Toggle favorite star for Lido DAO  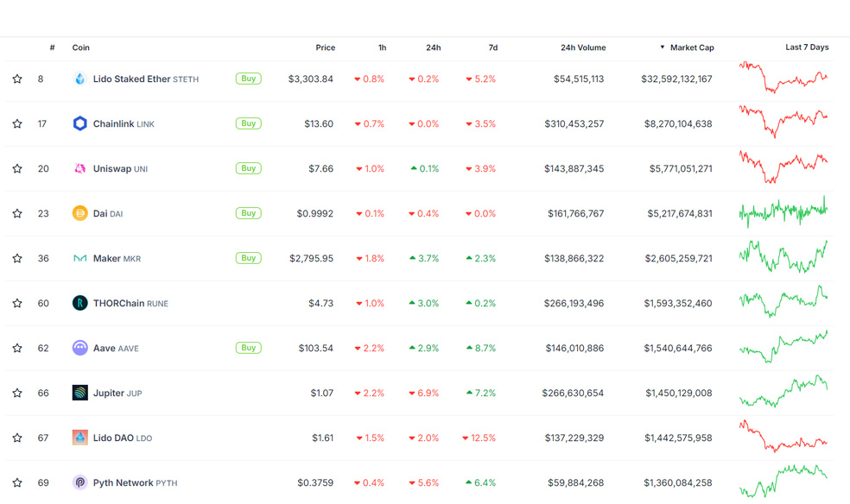coord(17,438)
